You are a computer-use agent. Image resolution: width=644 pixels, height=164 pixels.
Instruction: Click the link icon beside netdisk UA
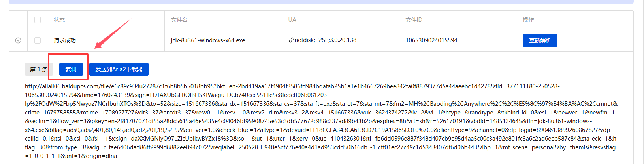291,40
